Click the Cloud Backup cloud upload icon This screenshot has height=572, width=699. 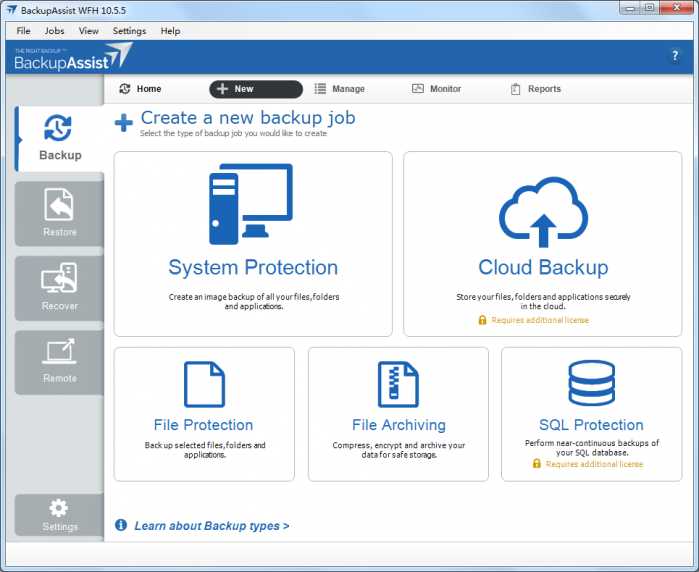543,211
